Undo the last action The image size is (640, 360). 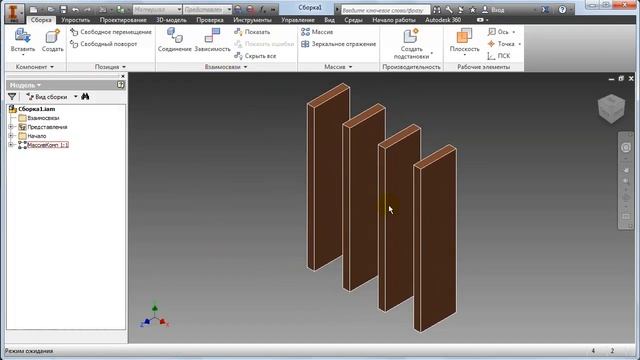(76, 9)
